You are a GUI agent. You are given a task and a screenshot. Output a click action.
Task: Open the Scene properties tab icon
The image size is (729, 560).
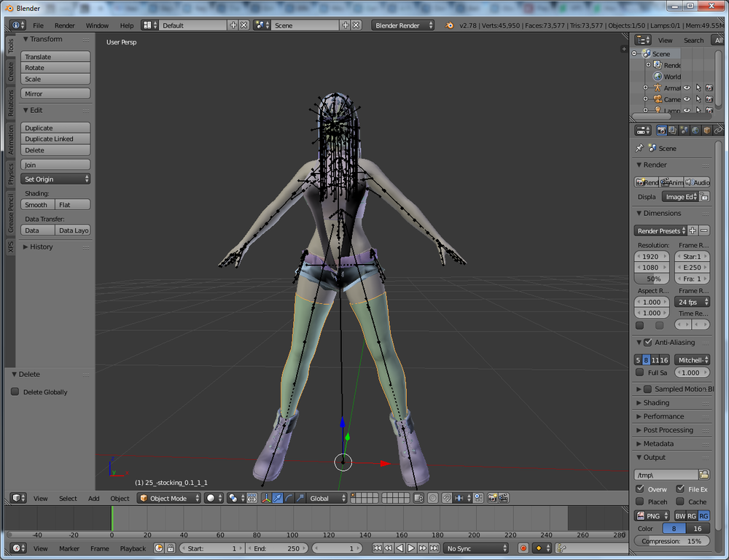684,131
